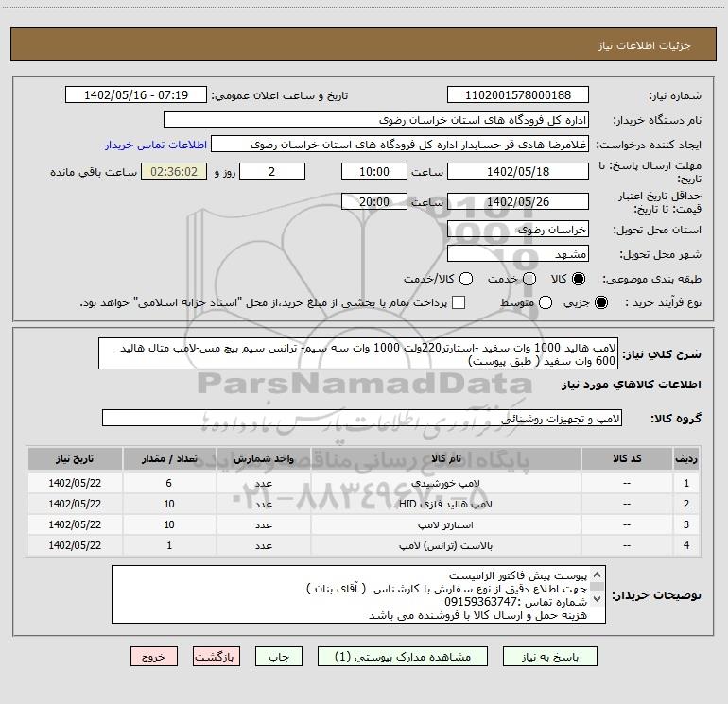
Task: Select row item لامپ خورشیدی
Action: tap(445, 483)
